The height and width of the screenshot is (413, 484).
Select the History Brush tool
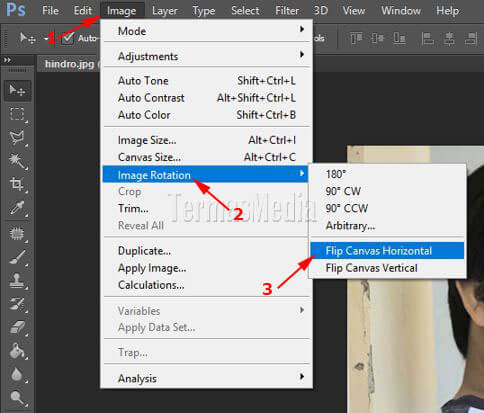[x=17, y=304]
